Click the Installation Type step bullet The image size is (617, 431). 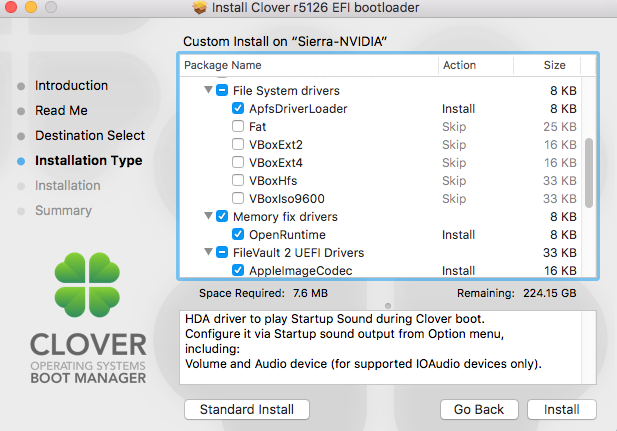[21, 161]
